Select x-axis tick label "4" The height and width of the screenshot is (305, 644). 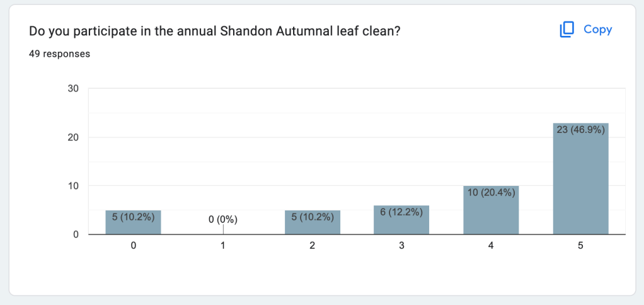pyautogui.click(x=491, y=246)
